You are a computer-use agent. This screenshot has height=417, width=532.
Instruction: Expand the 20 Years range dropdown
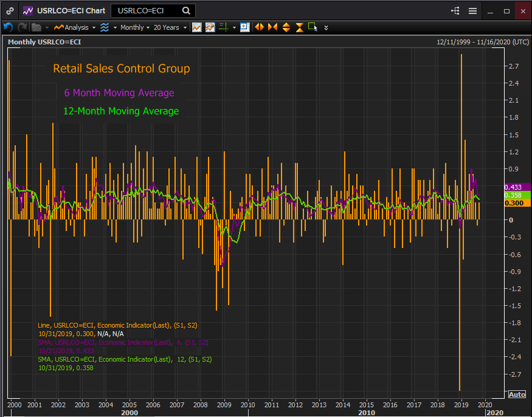170,27
